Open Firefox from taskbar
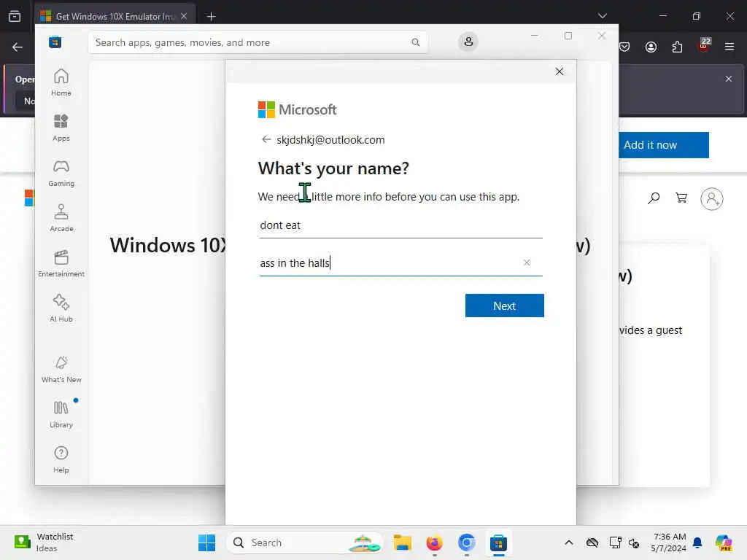Screen dimensions: 747x560 434,542
